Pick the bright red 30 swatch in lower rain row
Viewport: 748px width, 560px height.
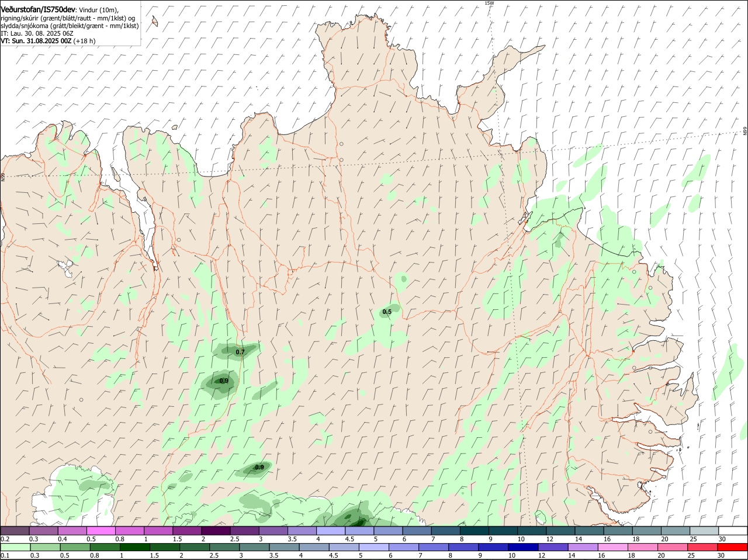click(732, 547)
